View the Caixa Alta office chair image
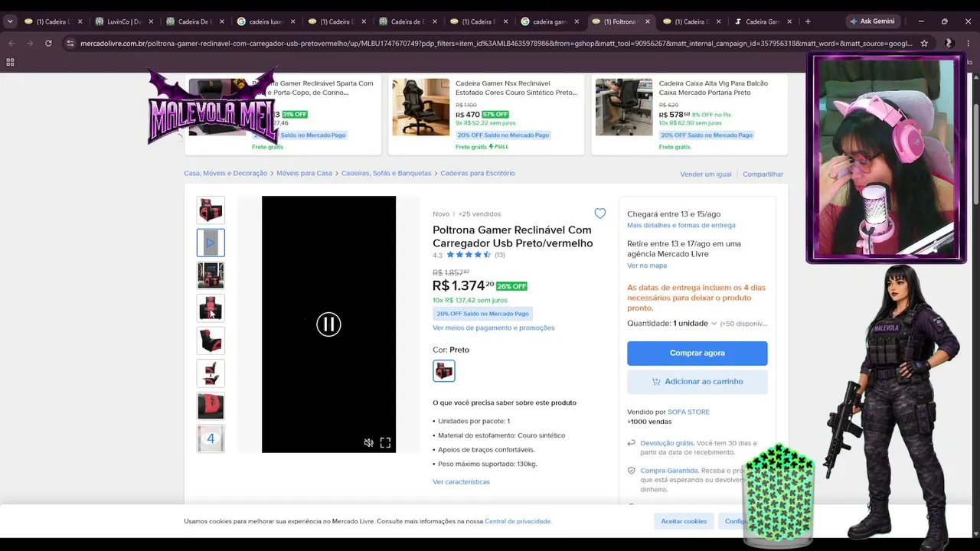This screenshot has width=980, height=551. (x=624, y=107)
